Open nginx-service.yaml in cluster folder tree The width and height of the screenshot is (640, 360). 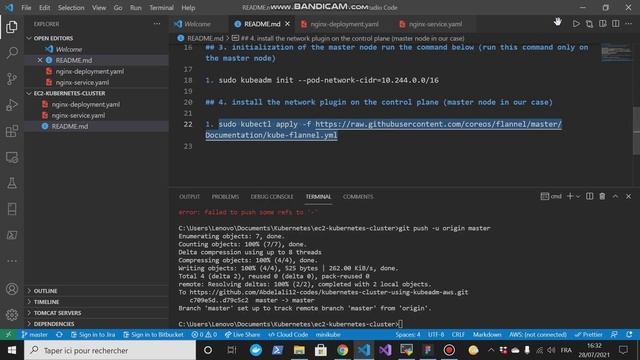click(78, 115)
